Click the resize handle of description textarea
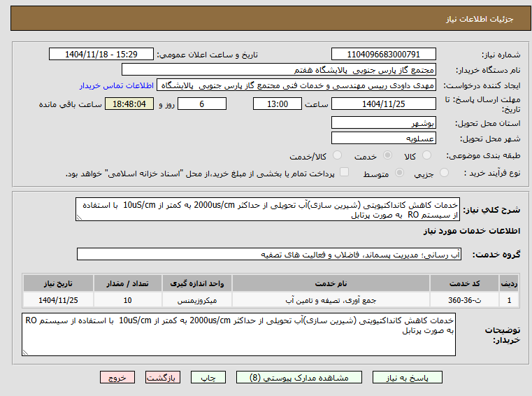Image resolution: width=532 pixels, height=396 pixels. pos(79,218)
